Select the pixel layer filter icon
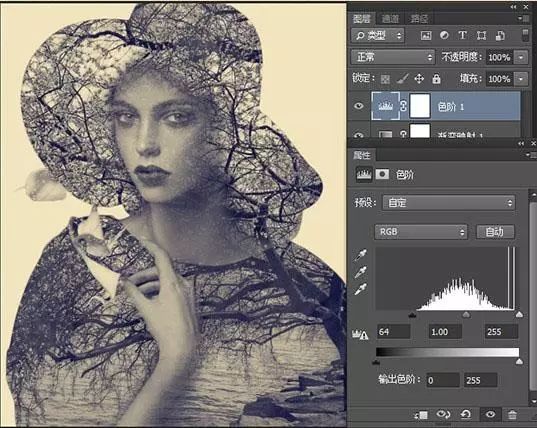537x428 pixels. tap(426, 36)
